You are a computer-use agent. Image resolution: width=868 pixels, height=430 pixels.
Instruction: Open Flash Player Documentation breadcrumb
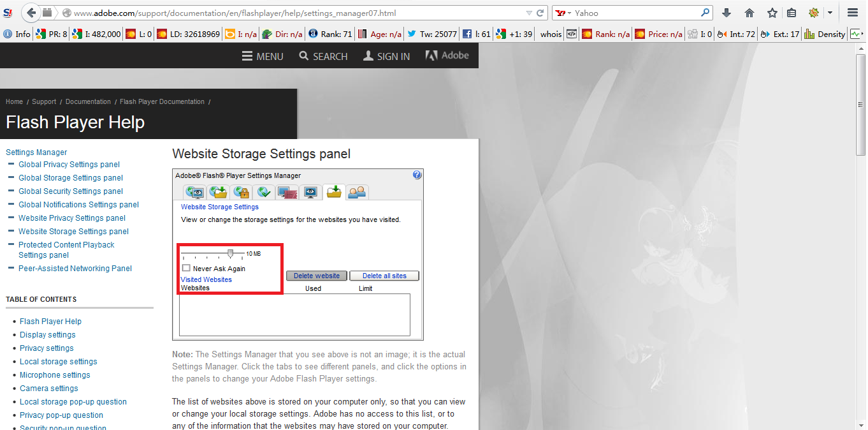(162, 101)
